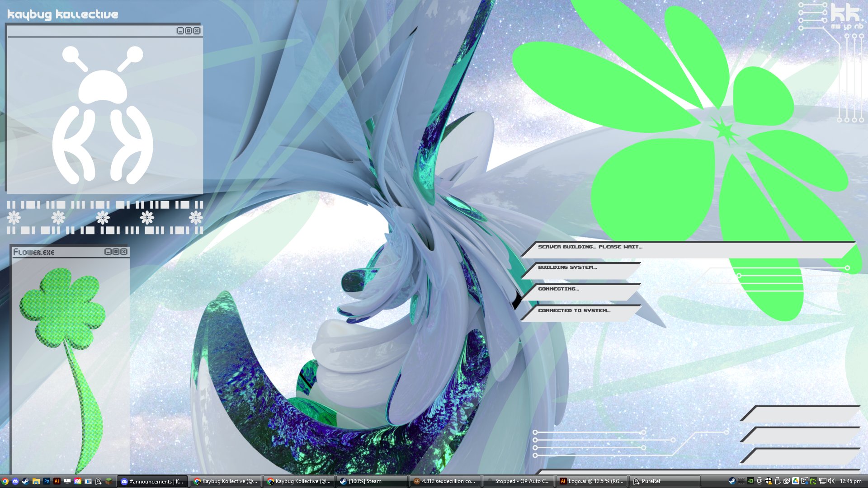
Task: Switch to the [100%] Steam window
Action: click(373, 481)
